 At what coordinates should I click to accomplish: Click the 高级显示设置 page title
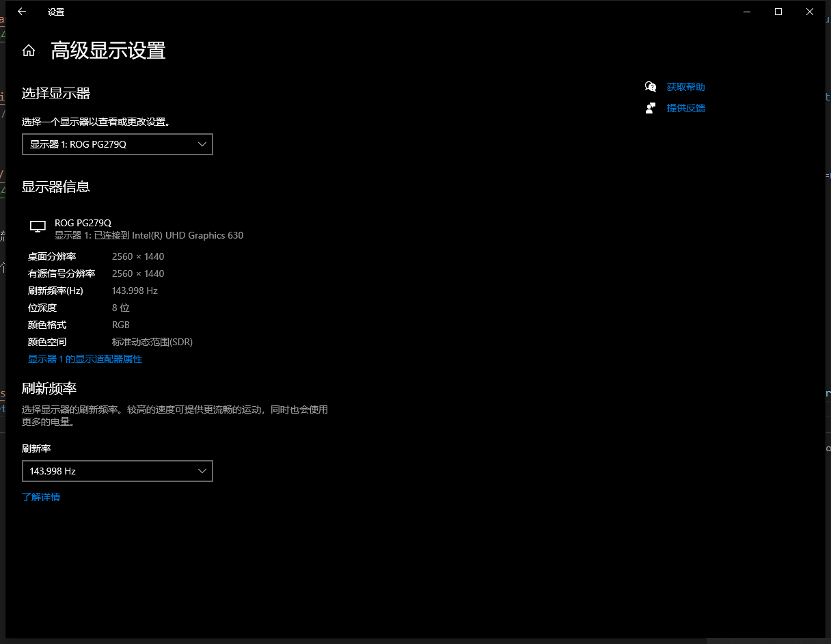click(x=108, y=50)
